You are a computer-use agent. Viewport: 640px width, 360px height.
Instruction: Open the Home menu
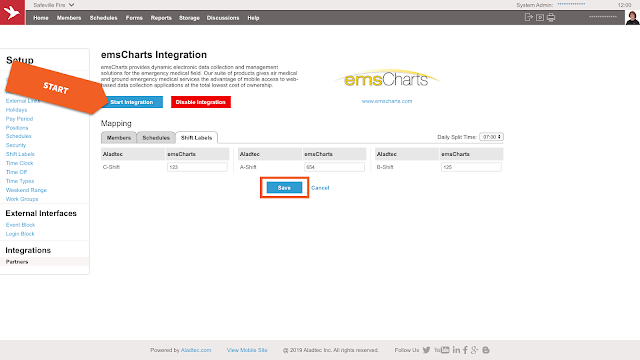pyautogui.click(x=41, y=18)
